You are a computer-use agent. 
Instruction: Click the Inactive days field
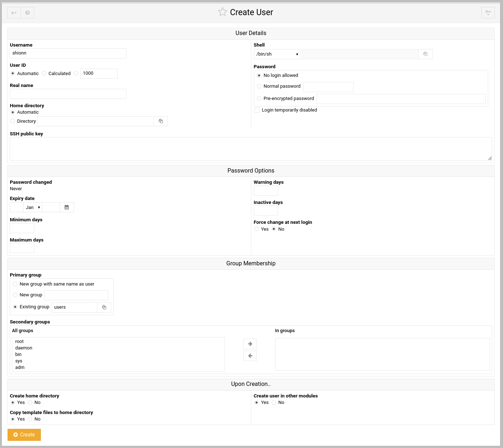pyautogui.click(x=266, y=210)
